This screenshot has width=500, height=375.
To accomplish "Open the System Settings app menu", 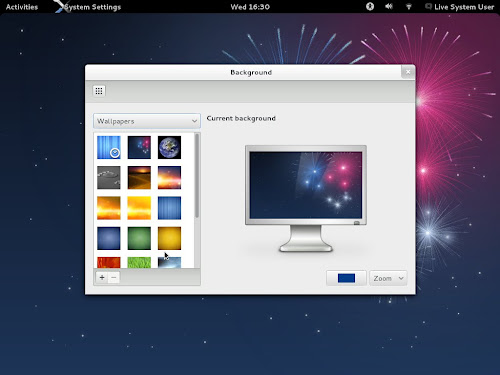I will click(88, 7).
